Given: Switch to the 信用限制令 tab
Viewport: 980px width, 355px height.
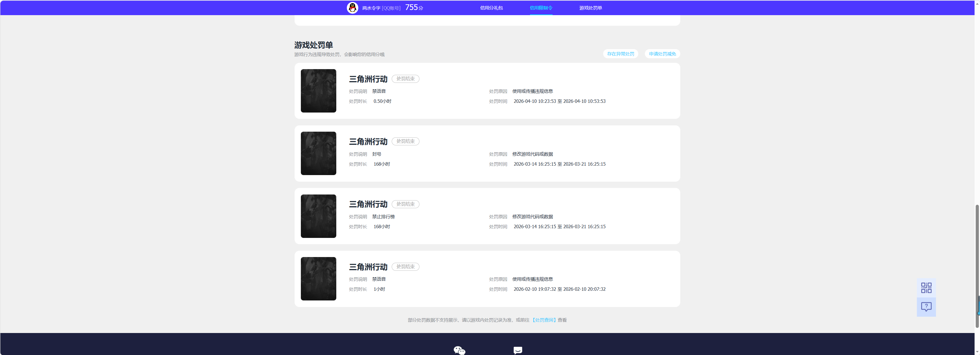Looking at the screenshot, I should coord(541,8).
